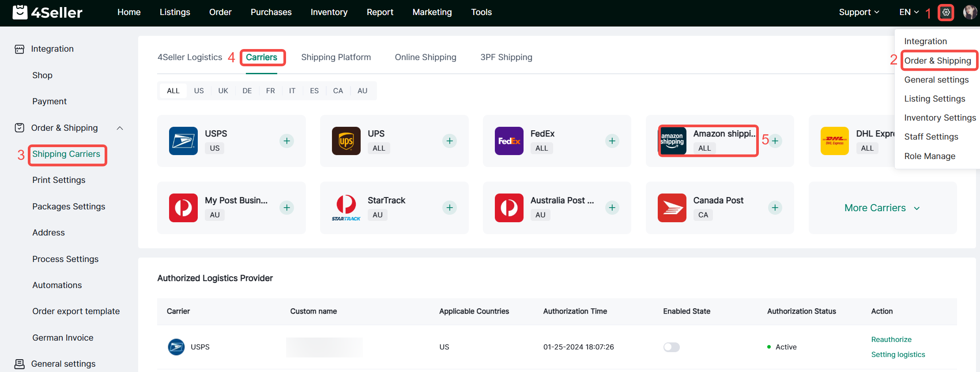The image size is (980, 372).
Task: Click the plus icon on FedEx card
Action: pyautogui.click(x=612, y=141)
